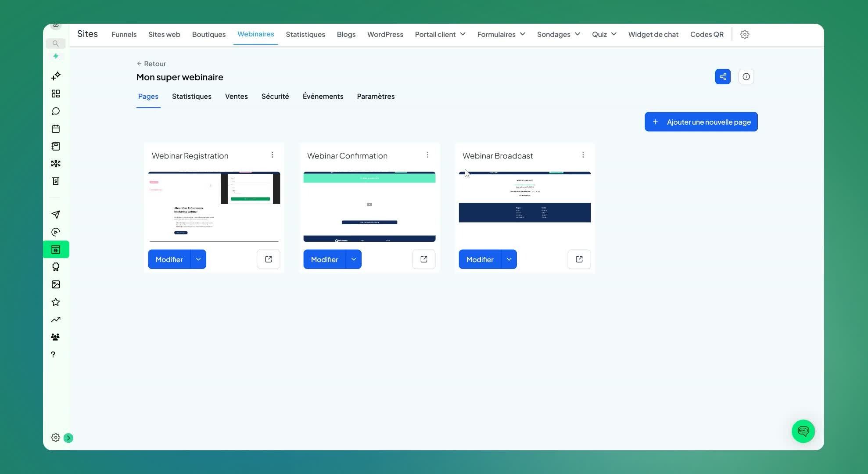Expand Modifier dropdown arrow on Webinar Registration
The height and width of the screenshot is (474, 868).
198,259
